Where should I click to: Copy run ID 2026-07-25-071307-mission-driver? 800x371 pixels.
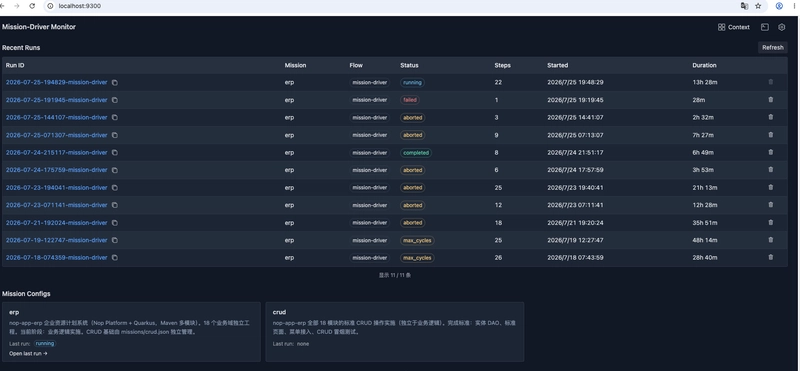coord(115,135)
